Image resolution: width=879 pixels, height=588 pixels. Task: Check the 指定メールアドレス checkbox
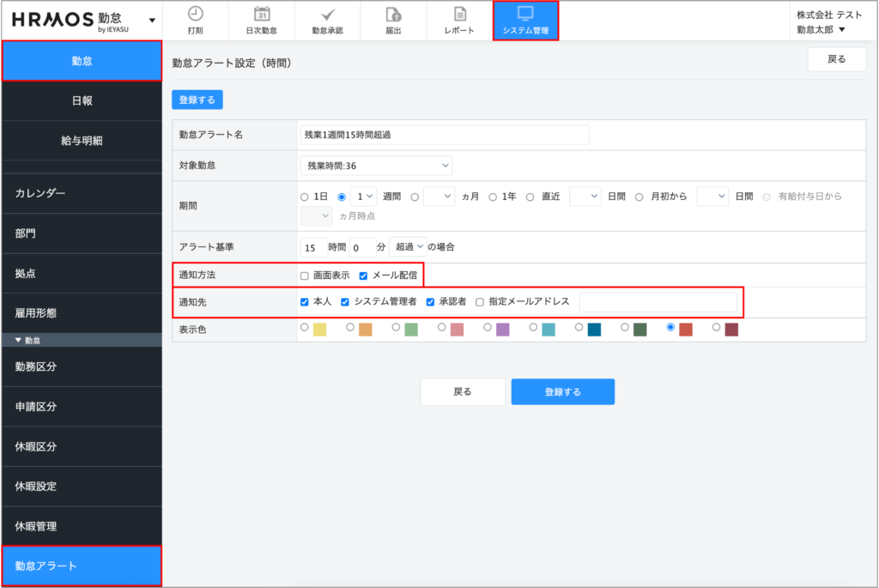480,302
